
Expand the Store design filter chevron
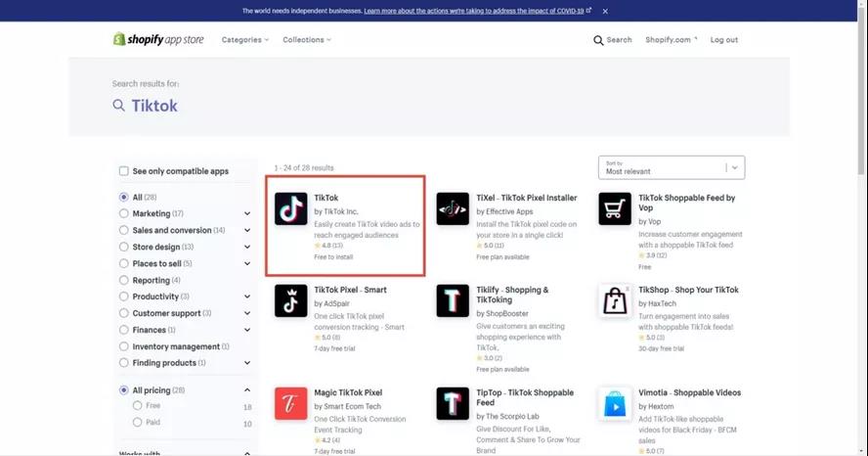[x=247, y=247]
